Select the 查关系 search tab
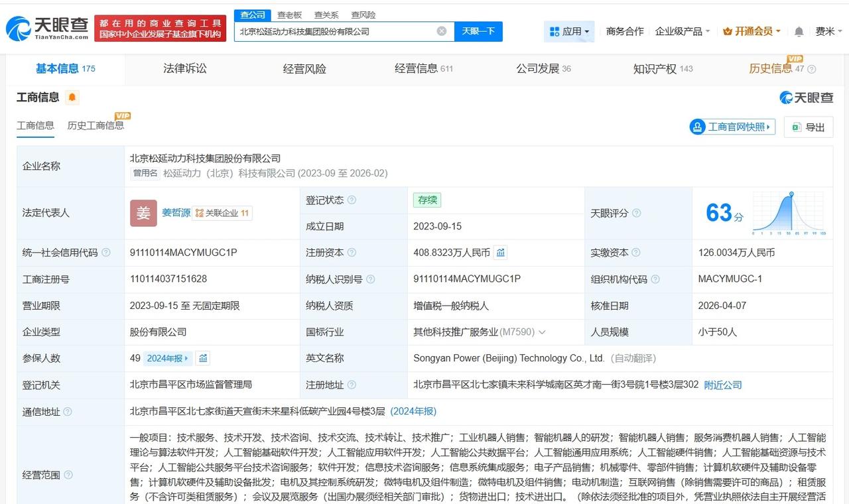849x504 pixels. [x=326, y=15]
